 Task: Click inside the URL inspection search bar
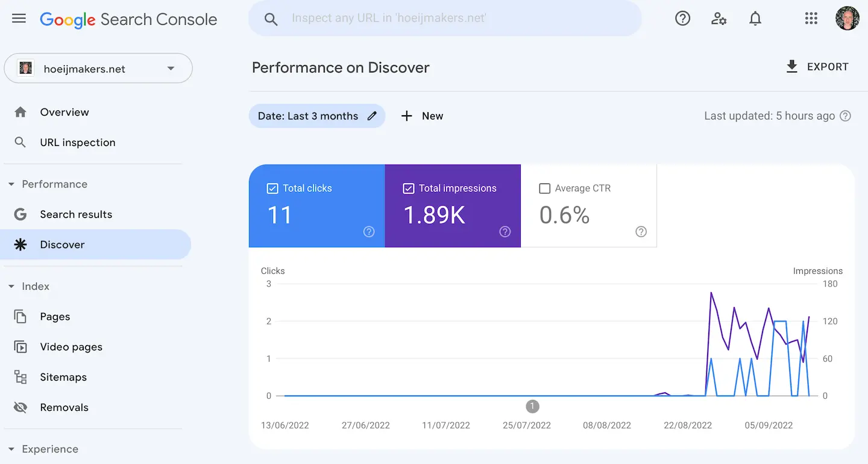pos(445,18)
